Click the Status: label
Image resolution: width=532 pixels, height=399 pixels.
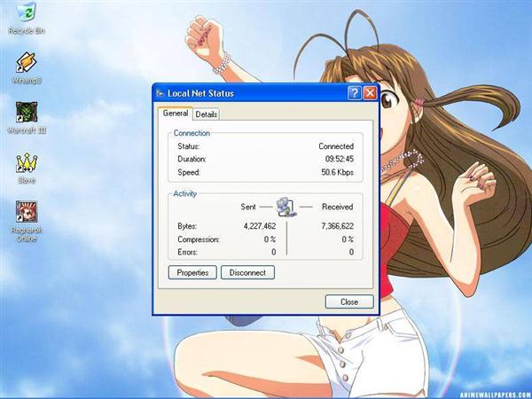(189, 146)
